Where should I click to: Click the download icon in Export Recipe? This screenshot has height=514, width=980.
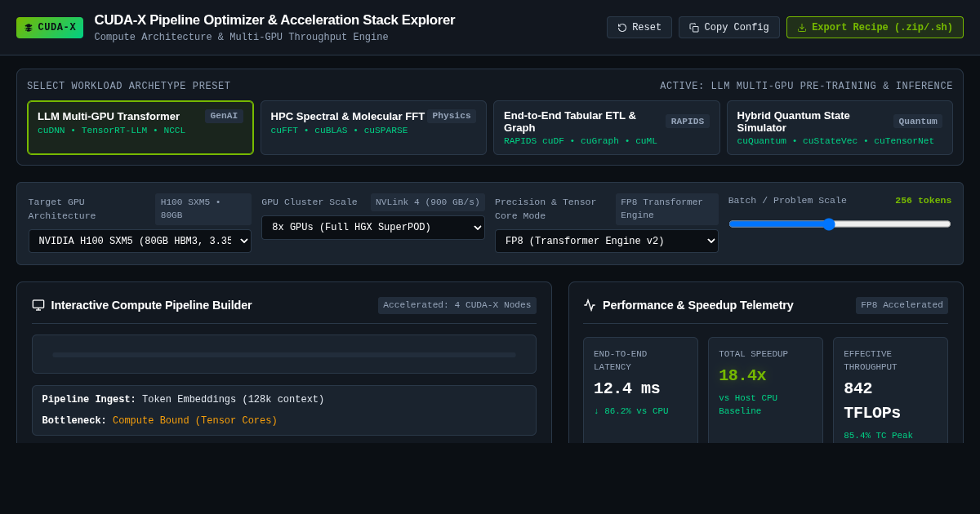tap(802, 28)
